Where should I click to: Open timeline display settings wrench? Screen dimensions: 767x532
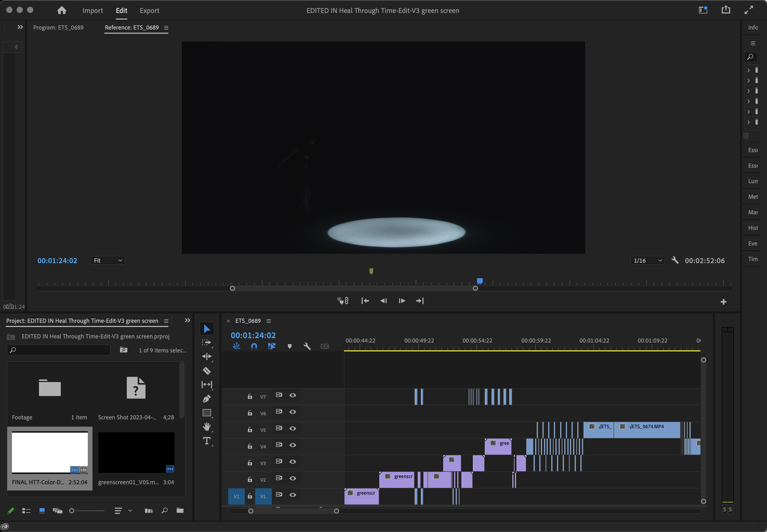pos(307,346)
